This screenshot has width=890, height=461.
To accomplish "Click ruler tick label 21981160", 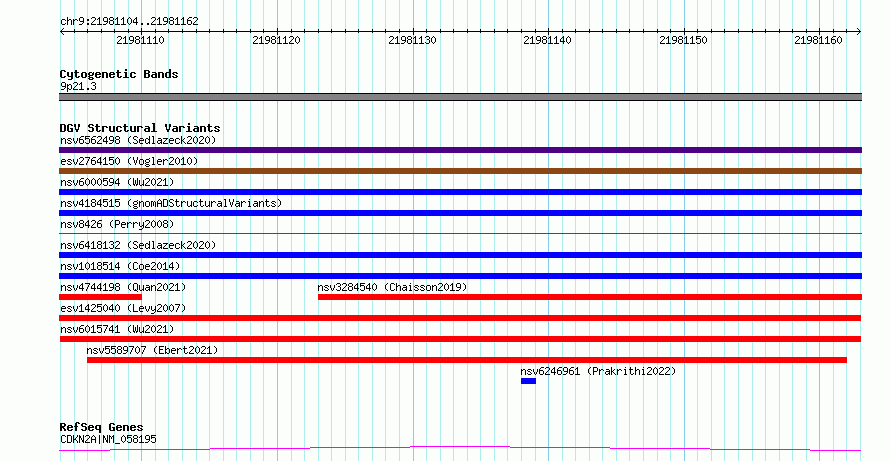I will 818,40.
